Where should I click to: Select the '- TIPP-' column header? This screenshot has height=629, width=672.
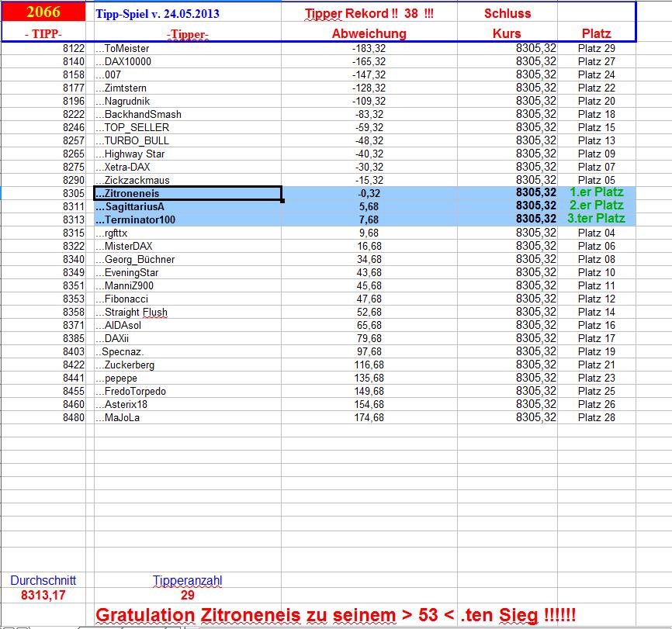tap(43, 33)
